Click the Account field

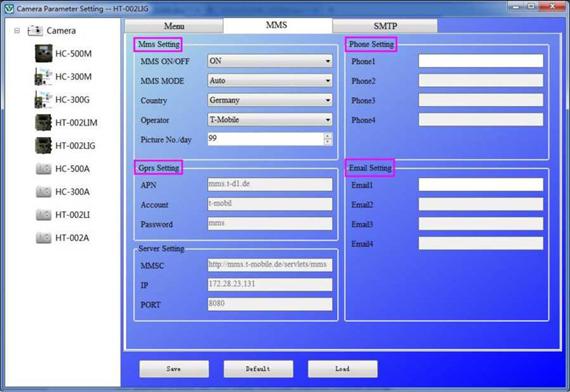click(x=270, y=204)
